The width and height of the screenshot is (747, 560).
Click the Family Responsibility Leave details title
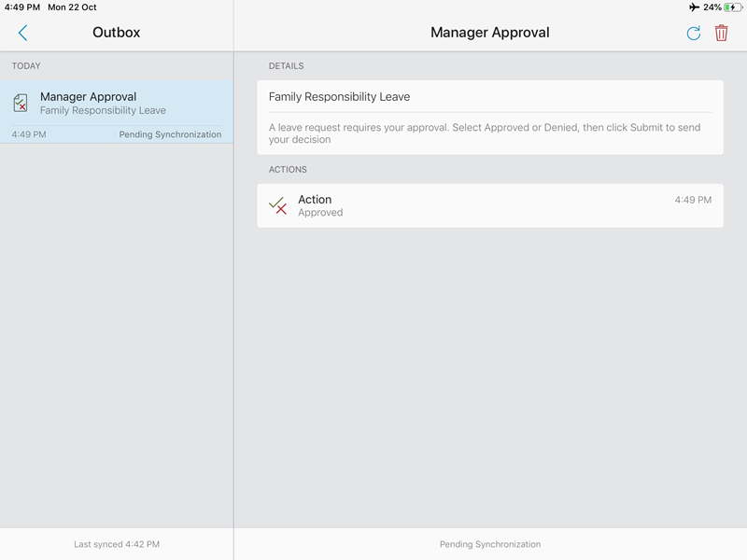pos(339,97)
